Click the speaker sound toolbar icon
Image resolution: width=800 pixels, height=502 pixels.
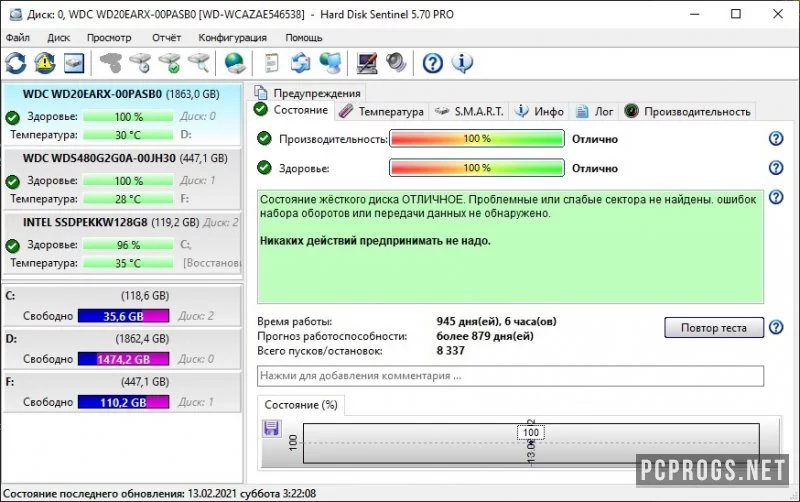pyautogui.click(x=396, y=63)
